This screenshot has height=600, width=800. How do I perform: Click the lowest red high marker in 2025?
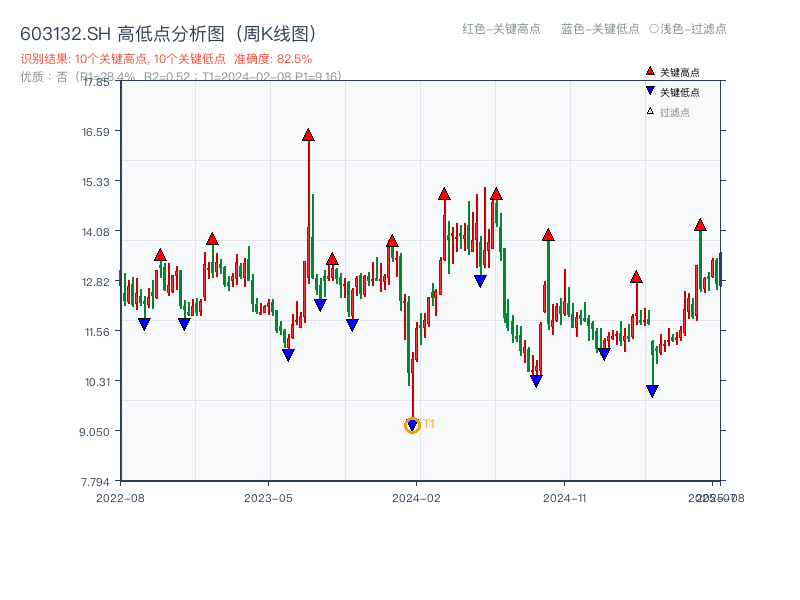[636, 278]
